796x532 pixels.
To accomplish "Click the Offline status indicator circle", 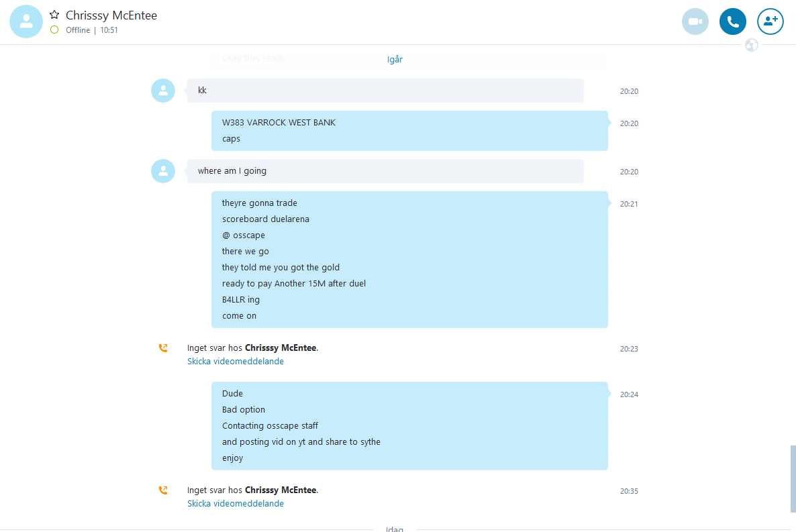I will [54, 30].
